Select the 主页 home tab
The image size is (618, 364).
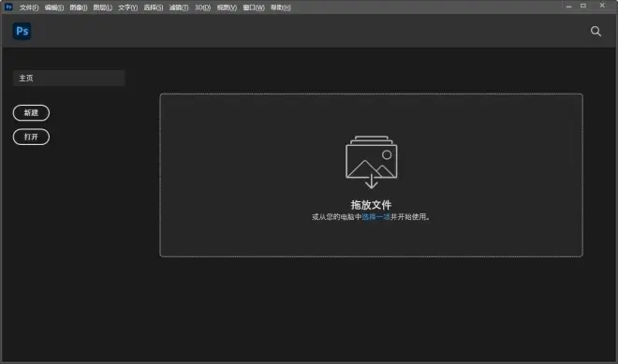(69, 78)
